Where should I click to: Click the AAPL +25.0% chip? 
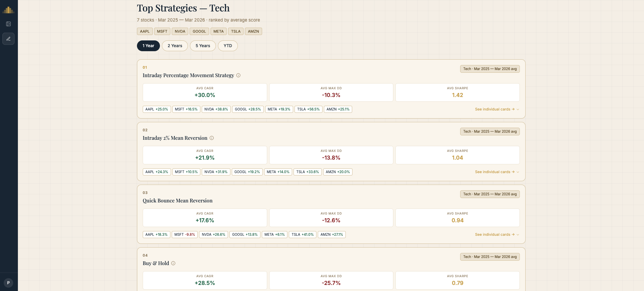point(157,109)
